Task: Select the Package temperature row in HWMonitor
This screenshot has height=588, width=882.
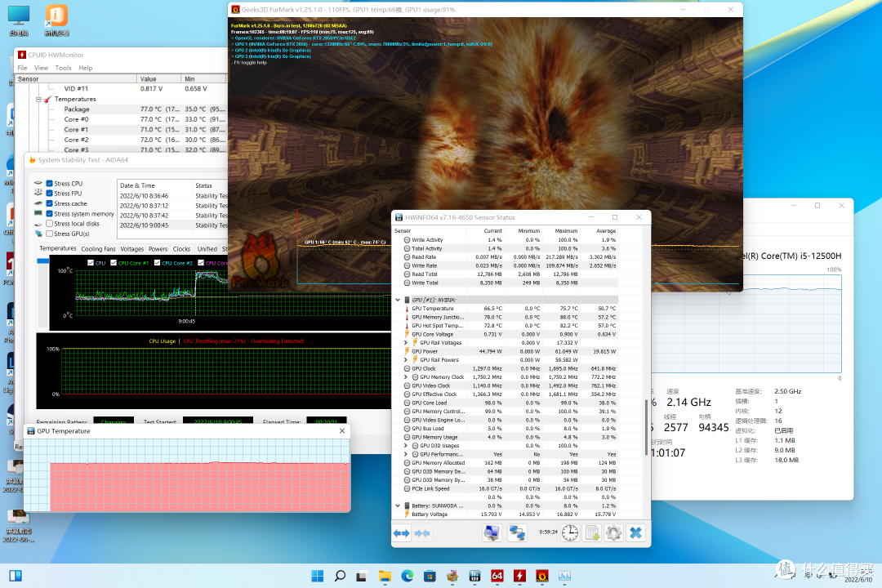Action: click(x=122, y=109)
